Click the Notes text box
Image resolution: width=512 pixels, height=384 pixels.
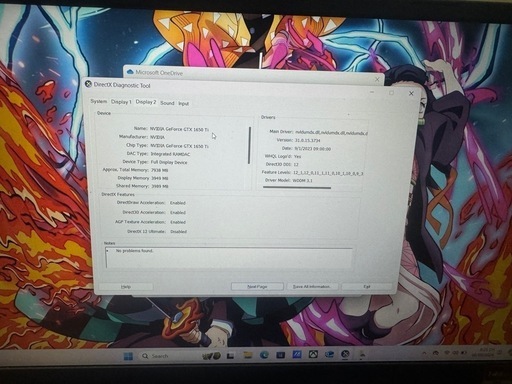tap(229, 258)
